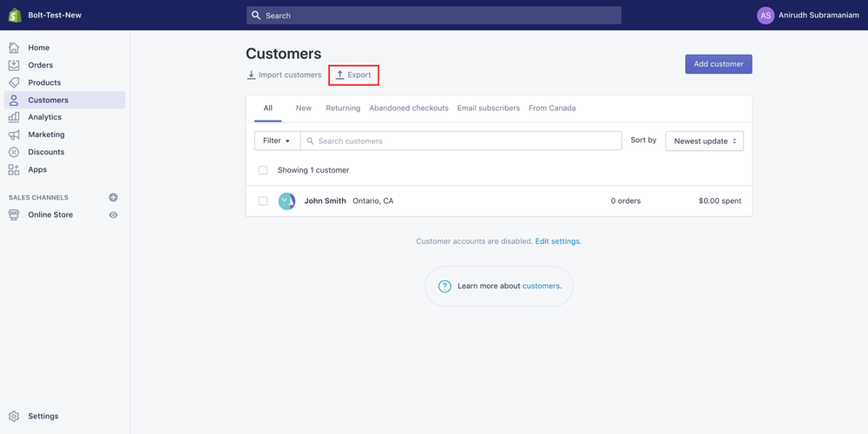Click the Settings gear icon
Viewport: 868px width, 434px height.
coord(14,417)
